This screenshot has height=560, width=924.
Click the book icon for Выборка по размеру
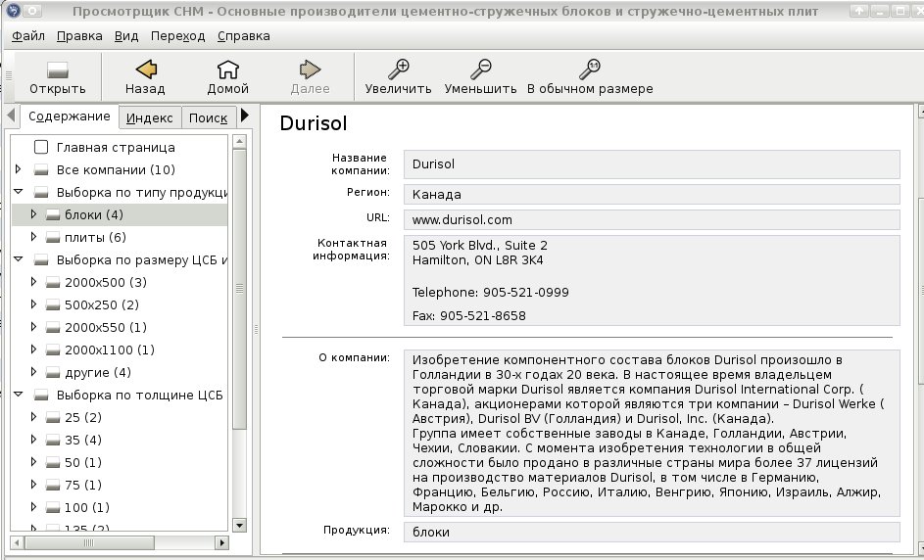pos(40,260)
